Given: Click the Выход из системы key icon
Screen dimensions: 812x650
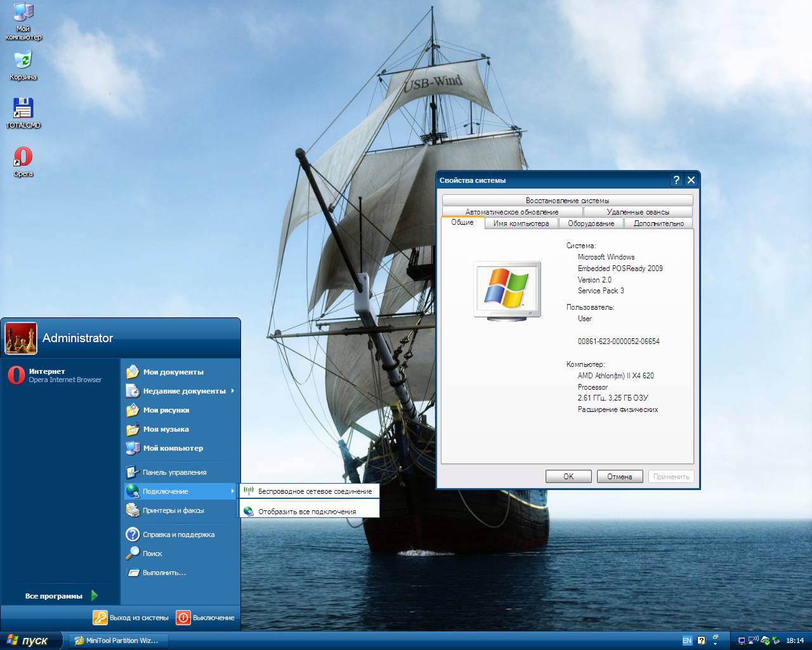Looking at the screenshot, I should pos(100,618).
